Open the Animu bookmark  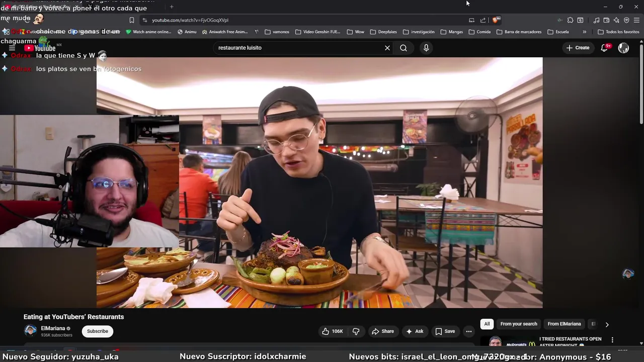(187, 32)
